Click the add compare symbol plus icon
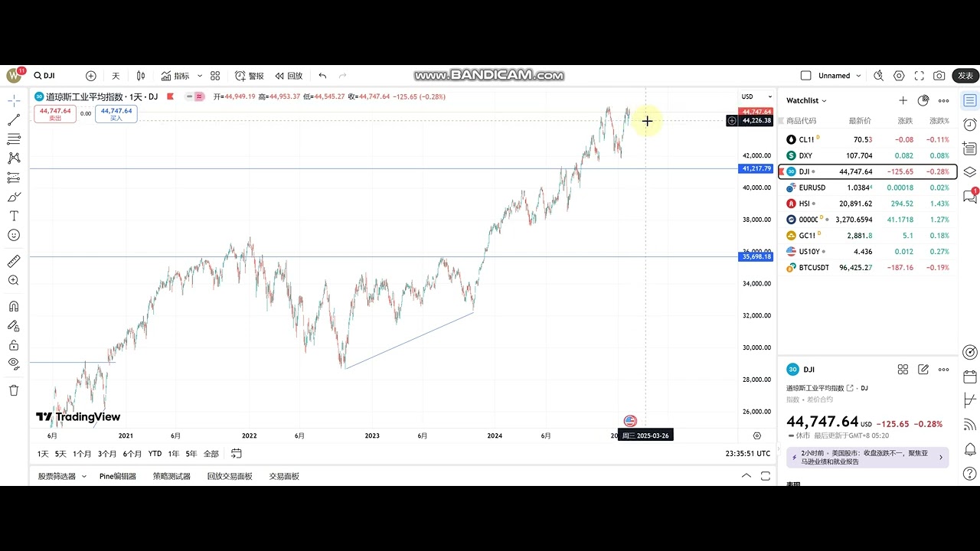Screen dimensions: 980x551 click(91, 76)
